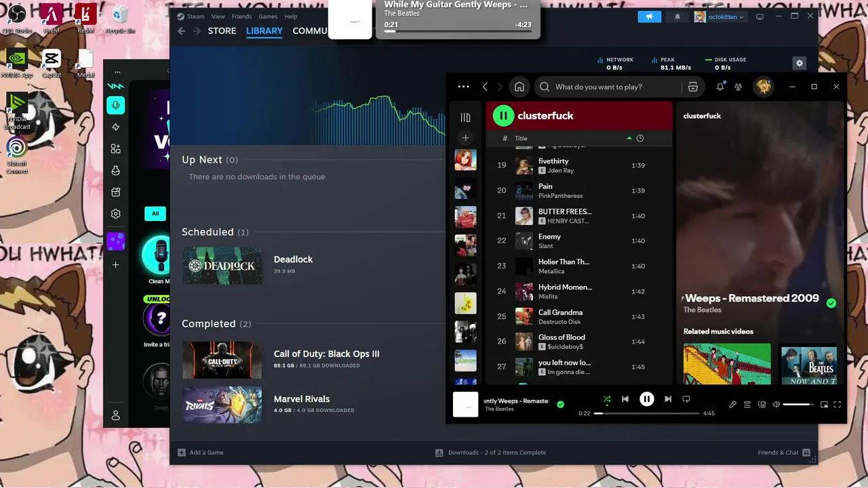Open Steam downloads settings gear
This screenshot has width=868, height=488.
tap(800, 63)
